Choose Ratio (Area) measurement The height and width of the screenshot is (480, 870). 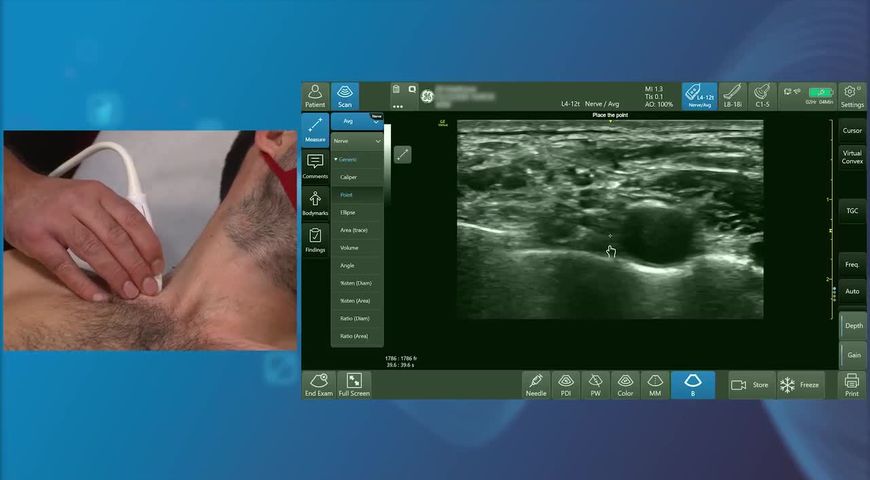(357, 336)
